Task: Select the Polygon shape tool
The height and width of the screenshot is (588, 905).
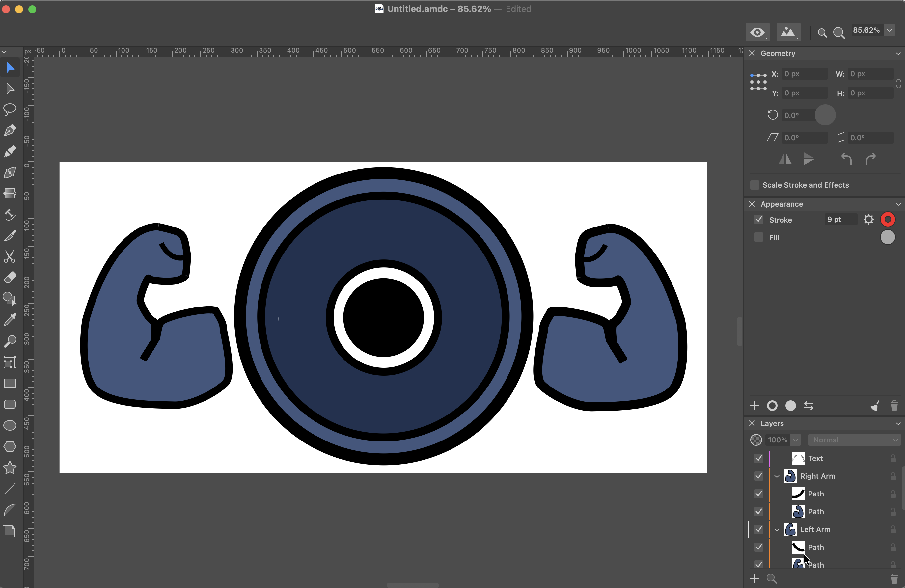Action: tap(10, 446)
